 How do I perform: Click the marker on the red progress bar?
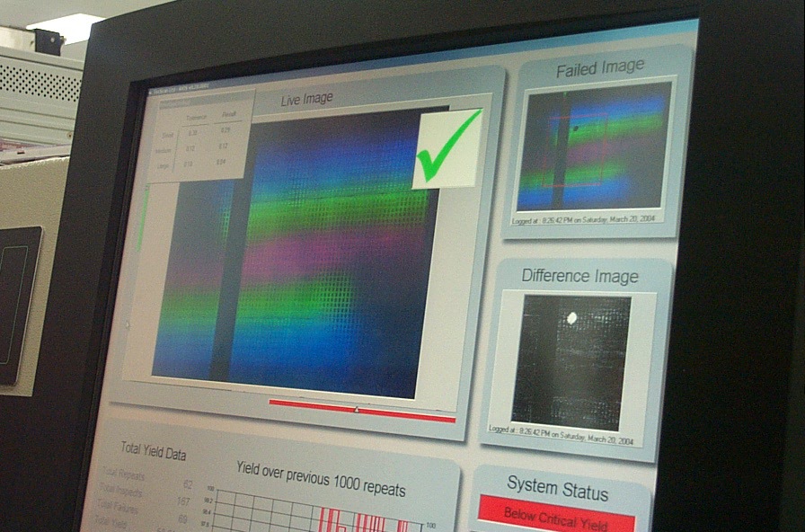[357, 410]
